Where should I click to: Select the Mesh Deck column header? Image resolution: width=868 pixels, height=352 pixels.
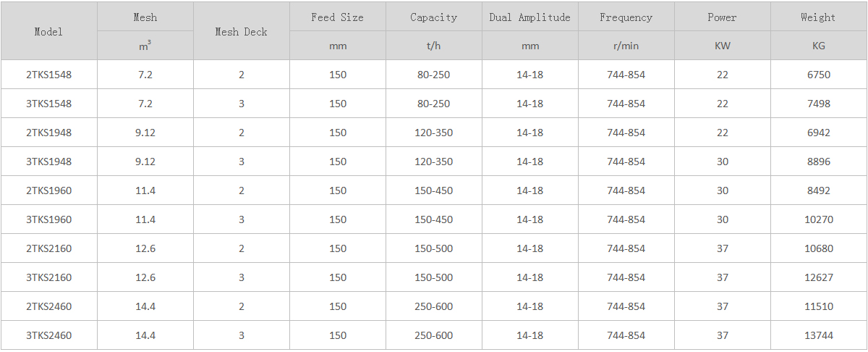[241, 31]
